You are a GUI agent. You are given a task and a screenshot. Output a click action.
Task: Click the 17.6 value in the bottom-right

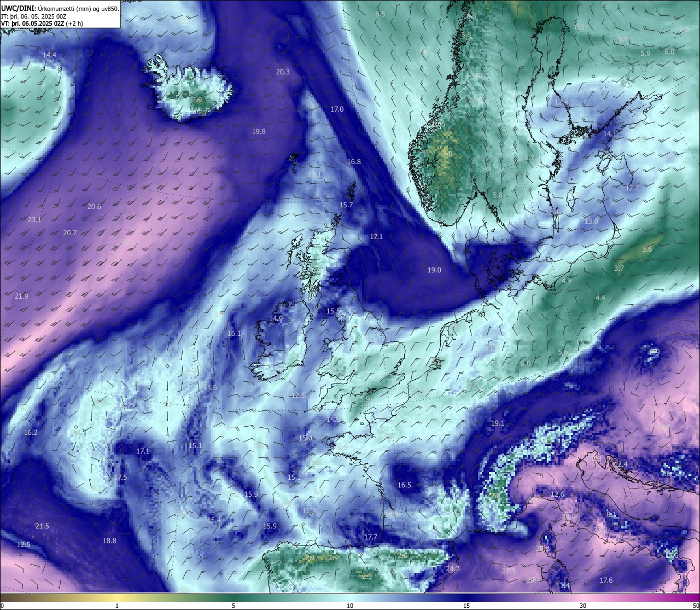coord(606,580)
